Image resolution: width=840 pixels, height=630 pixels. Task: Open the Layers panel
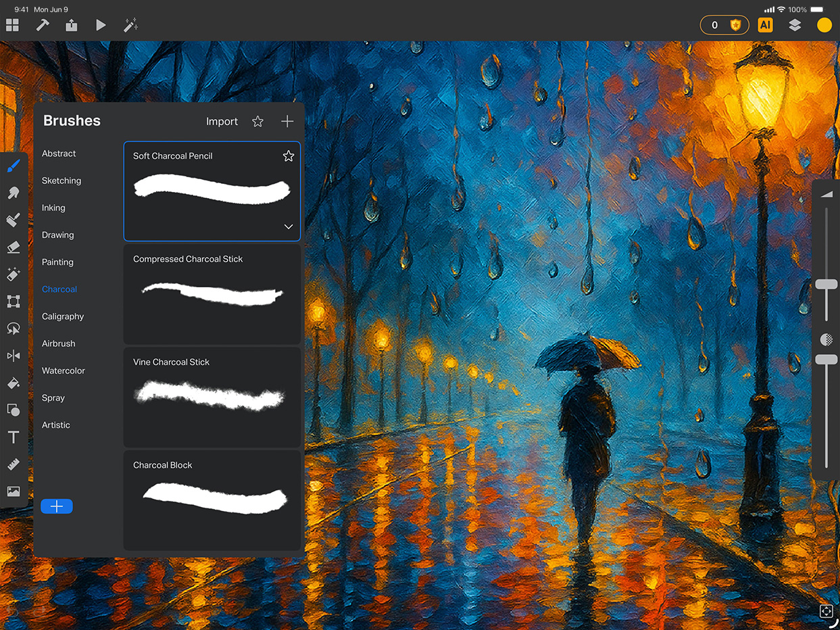795,25
